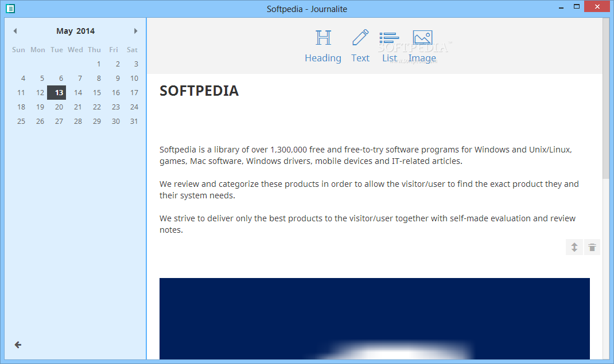This screenshot has width=614, height=364.
Task: Click the paragraph starting 'We strive to deliver'
Action: [367, 224]
